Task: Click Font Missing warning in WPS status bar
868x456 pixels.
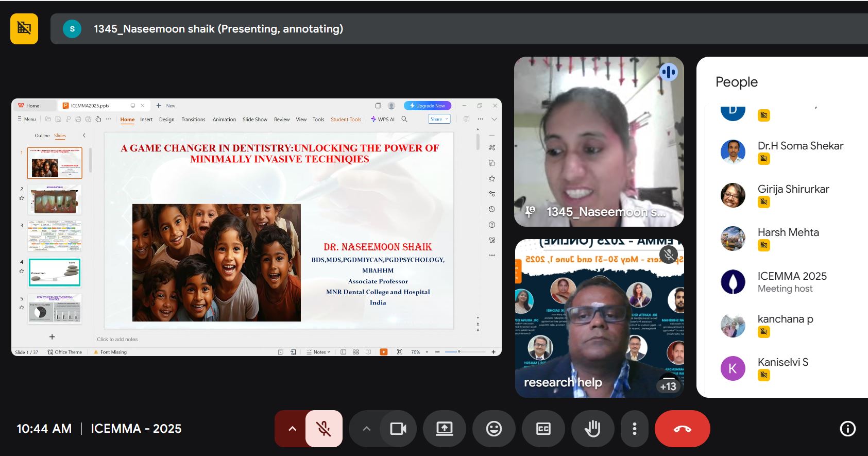Action: [x=110, y=352]
